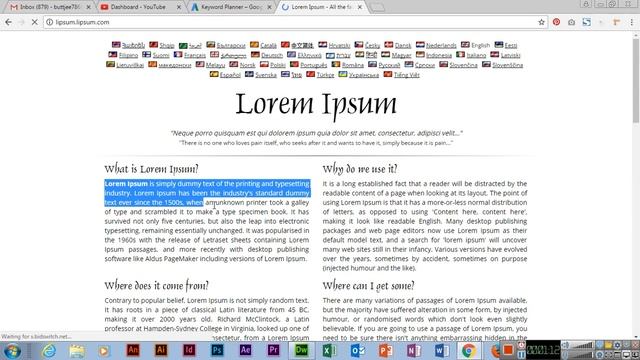Switch language to Deutsch
The image size is (640, 360).
[x=271, y=55]
